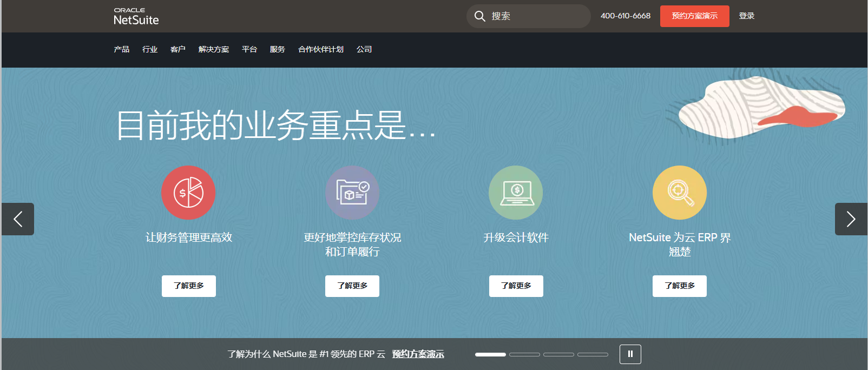Click the underlined 预约方案演示 link in footer bar
Image resolution: width=868 pixels, height=370 pixels.
(x=418, y=354)
